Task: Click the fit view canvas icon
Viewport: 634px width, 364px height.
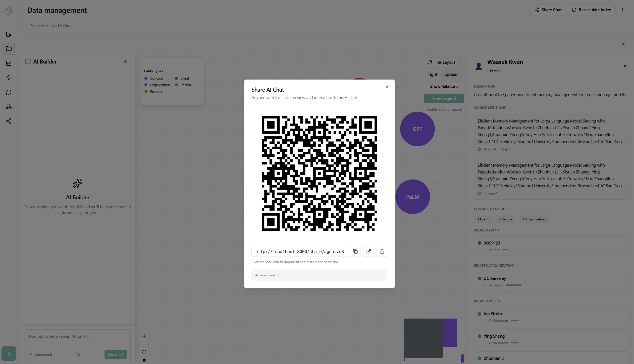Action: pyautogui.click(x=144, y=352)
